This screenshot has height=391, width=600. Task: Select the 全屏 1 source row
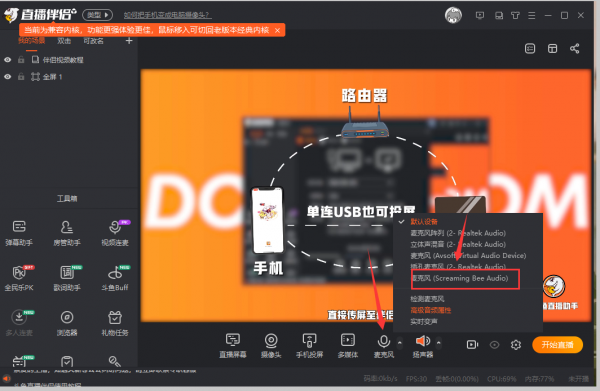(69, 77)
